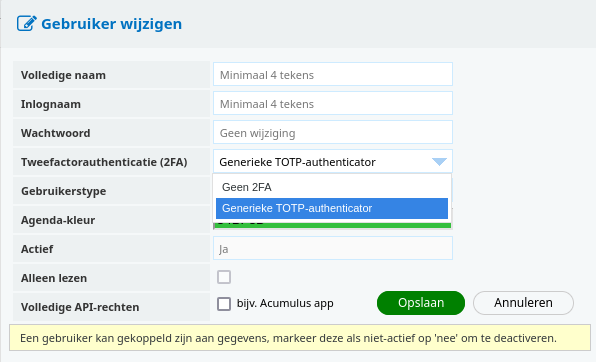Enable the Volledige API-rechten checkbox

point(224,304)
